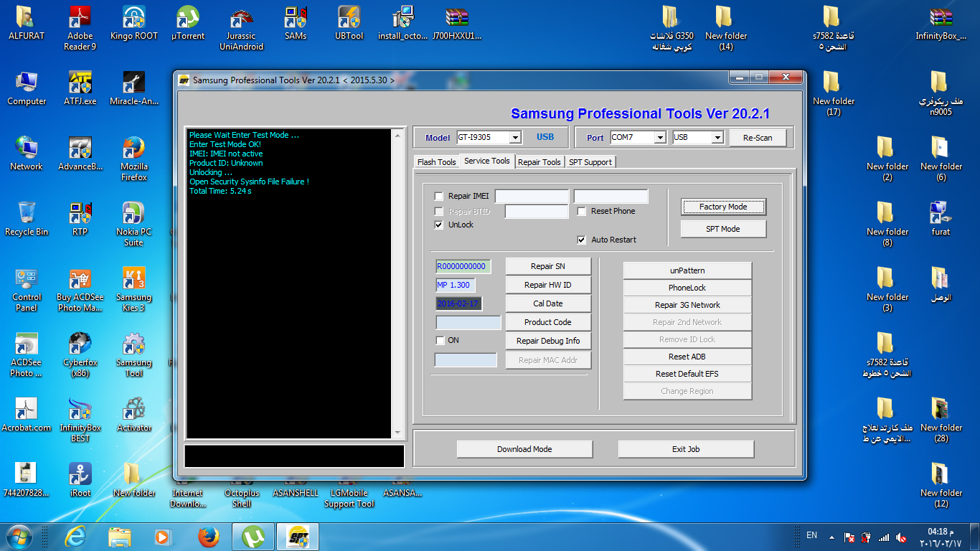This screenshot has width=980, height=551.
Task: Click the SPT Mode button
Action: point(723,229)
